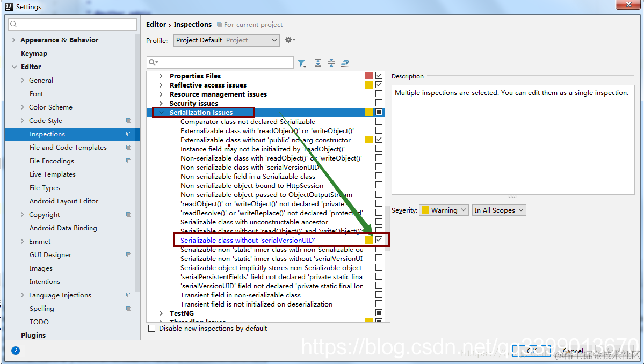
Task: Expand the Emmet settings node
Action: (x=22, y=241)
